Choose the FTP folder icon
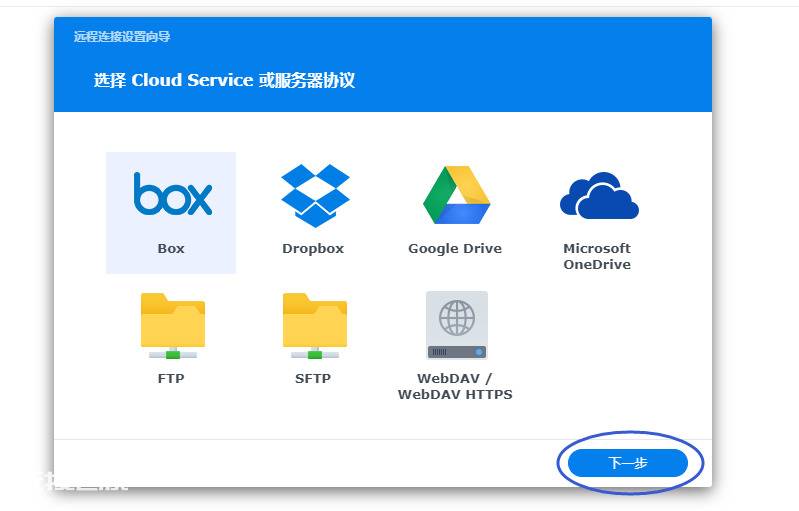The height and width of the screenshot is (511, 799). tap(173, 326)
